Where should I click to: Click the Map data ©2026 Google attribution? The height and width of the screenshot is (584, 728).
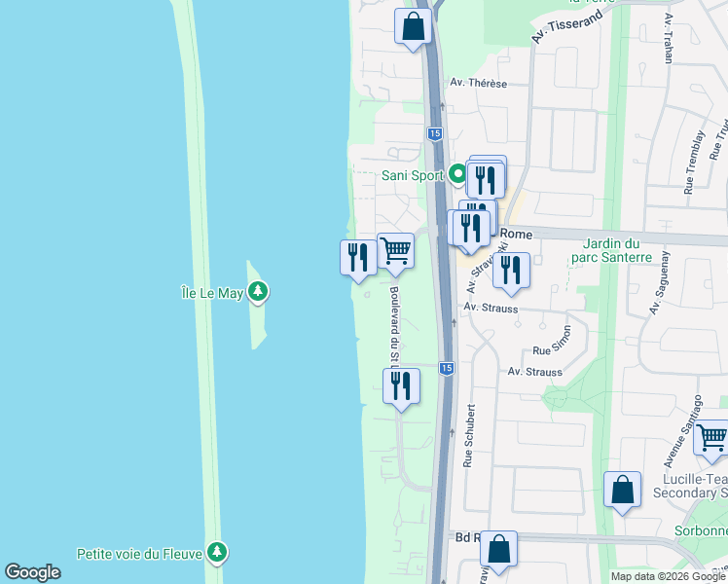(x=668, y=577)
